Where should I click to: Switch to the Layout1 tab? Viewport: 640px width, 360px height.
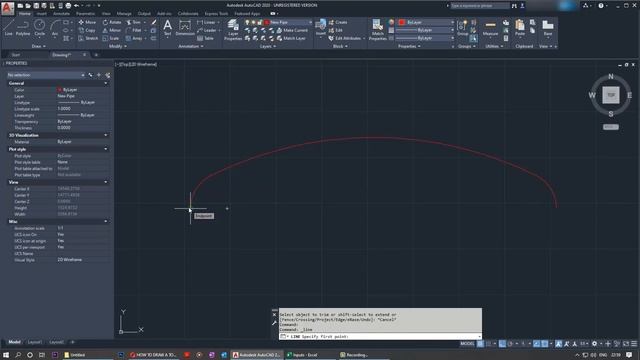click(35, 342)
